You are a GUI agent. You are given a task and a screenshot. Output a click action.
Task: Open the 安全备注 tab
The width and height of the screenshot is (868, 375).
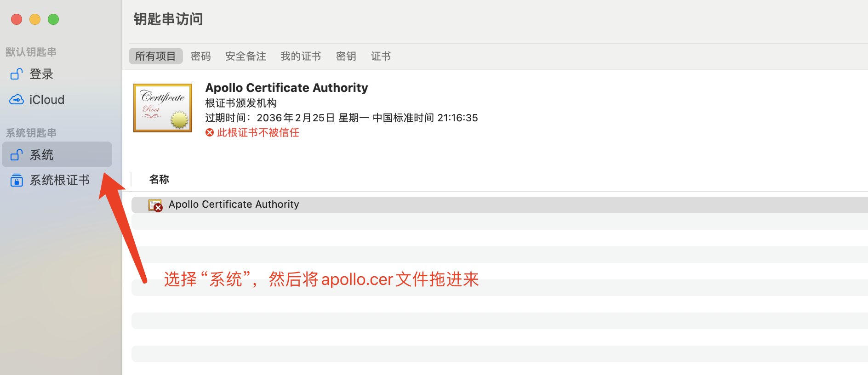[246, 56]
